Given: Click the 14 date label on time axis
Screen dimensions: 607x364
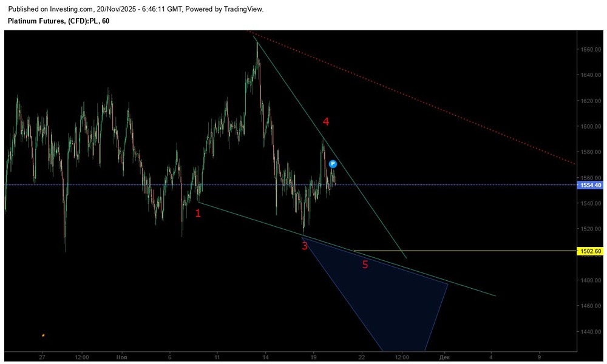Looking at the screenshot, I should point(265,357).
